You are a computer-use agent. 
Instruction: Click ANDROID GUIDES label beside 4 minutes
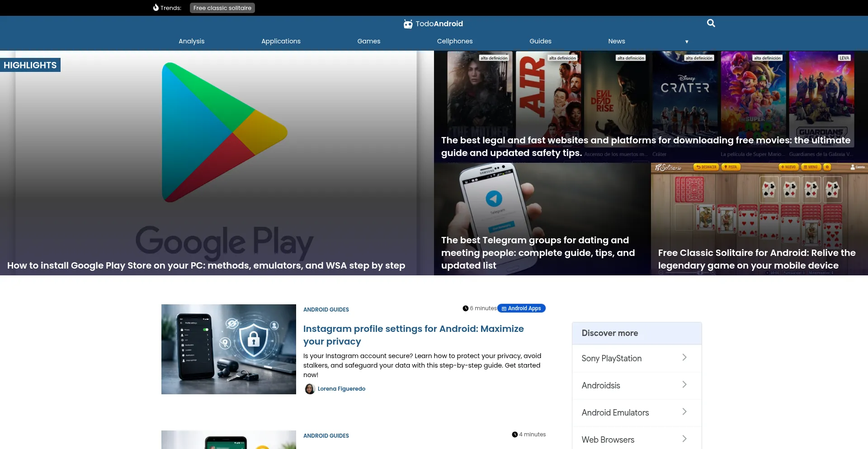coord(326,436)
